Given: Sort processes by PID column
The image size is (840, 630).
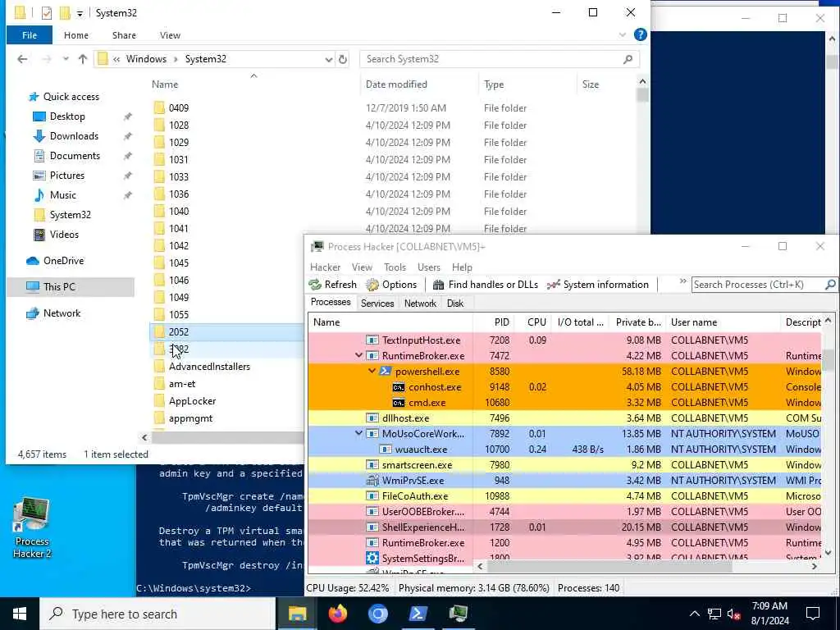Looking at the screenshot, I should pyautogui.click(x=494, y=322).
